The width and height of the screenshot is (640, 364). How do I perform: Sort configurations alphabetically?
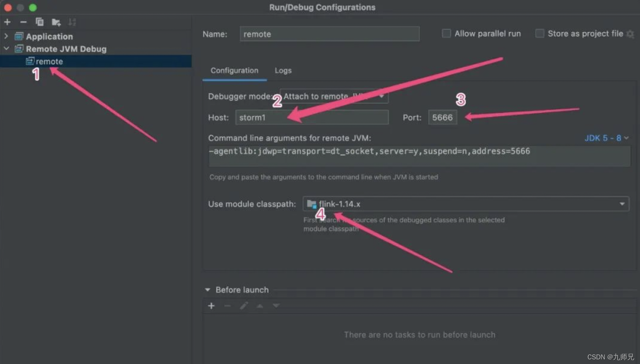[72, 22]
